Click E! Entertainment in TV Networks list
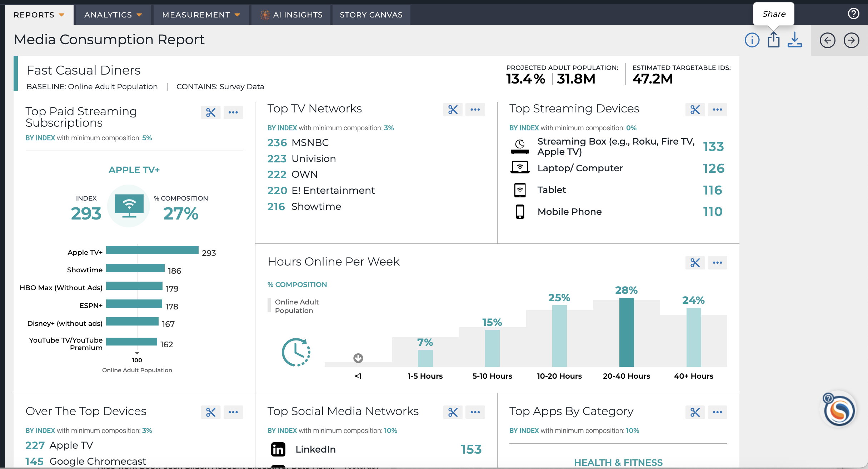The image size is (868, 469). tap(333, 190)
